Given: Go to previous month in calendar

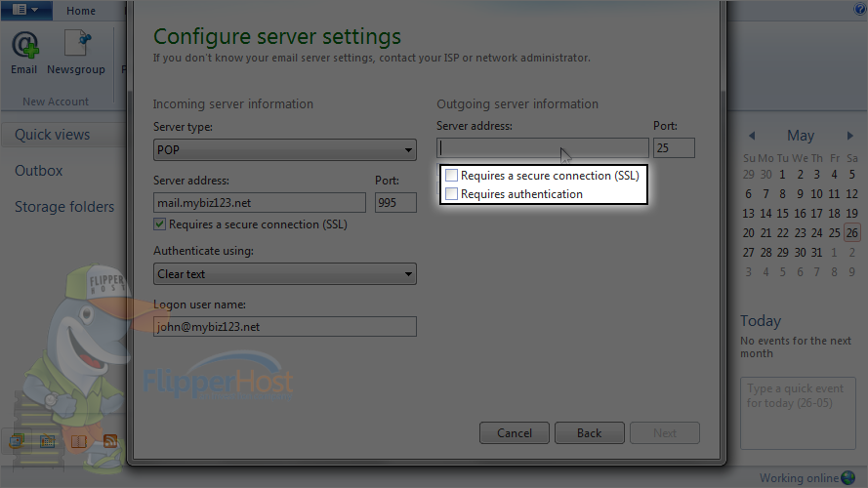Looking at the screenshot, I should [752, 136].
